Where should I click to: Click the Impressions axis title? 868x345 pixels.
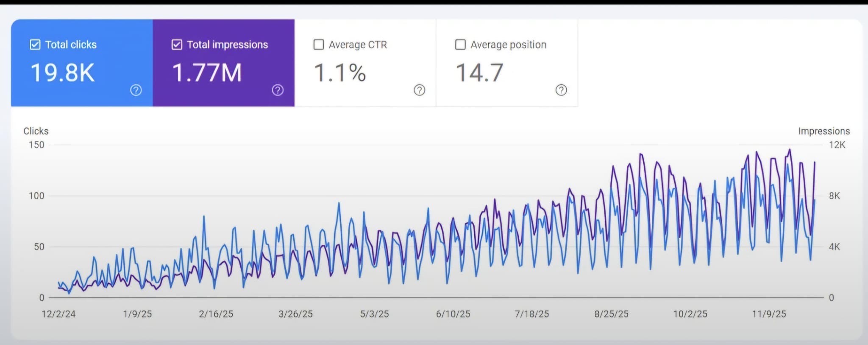point(824,131)
